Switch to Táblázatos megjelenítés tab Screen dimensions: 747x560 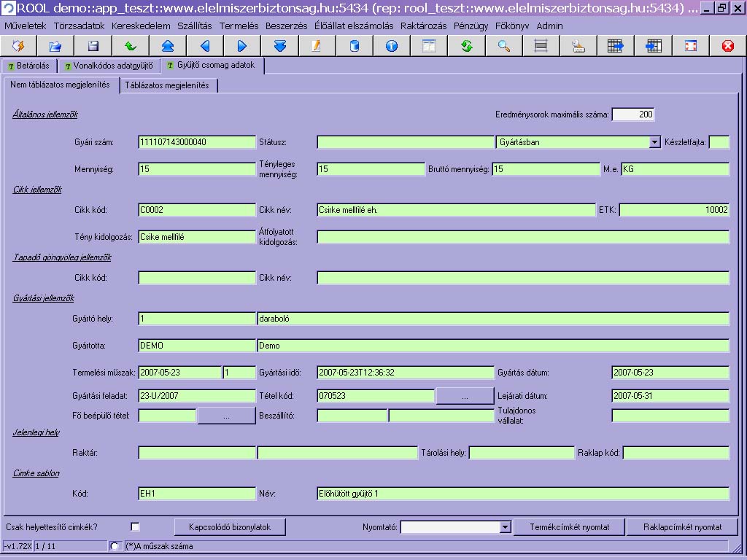point(167,85)
